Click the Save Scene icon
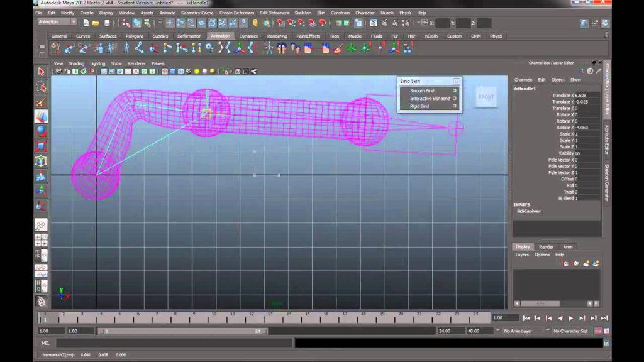Screen dimensions: 644x362 107,23
